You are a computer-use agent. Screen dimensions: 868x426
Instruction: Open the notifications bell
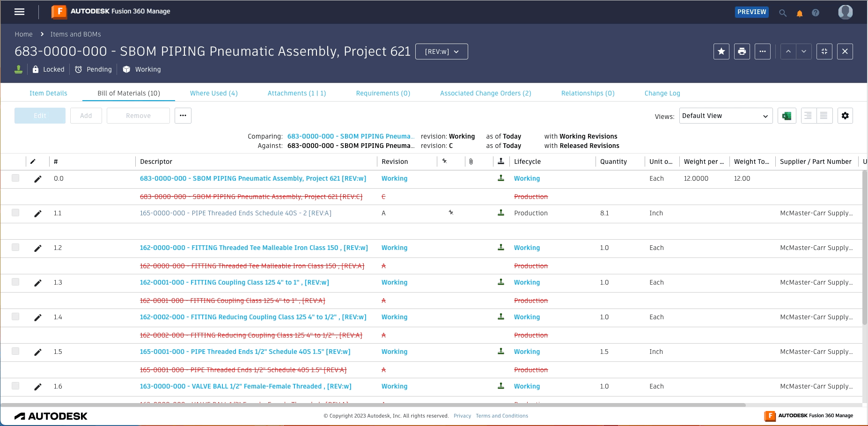click(x=800, y=13)
